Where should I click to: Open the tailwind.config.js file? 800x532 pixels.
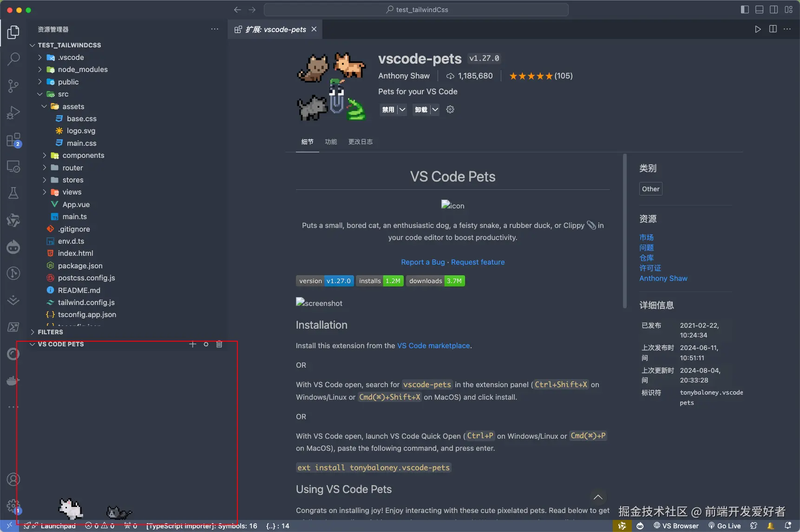86,303
